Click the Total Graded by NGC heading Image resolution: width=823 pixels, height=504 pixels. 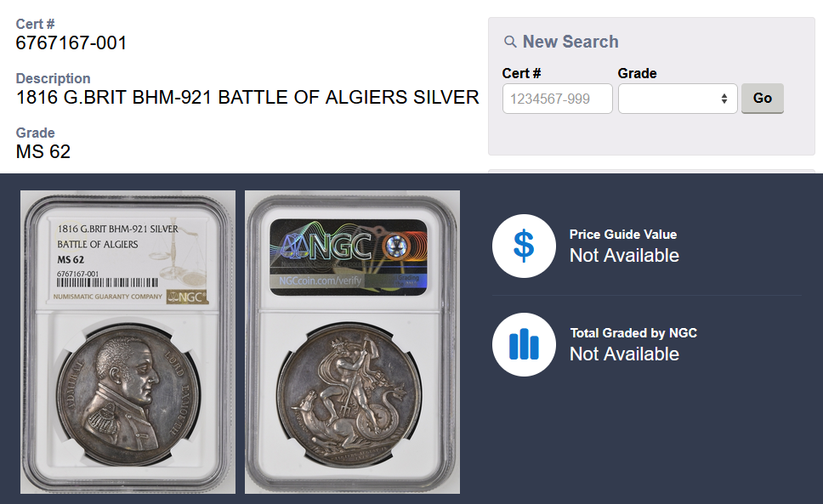pos(633,333)
